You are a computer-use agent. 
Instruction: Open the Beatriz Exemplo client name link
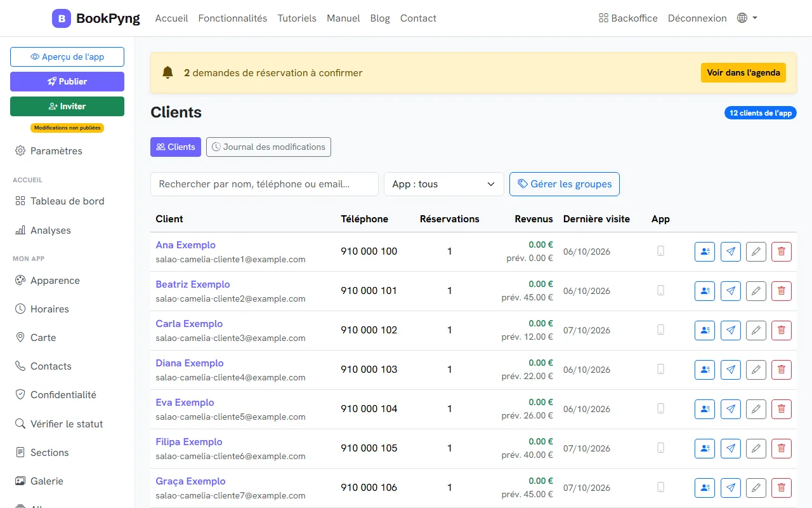tap(193, 284)
